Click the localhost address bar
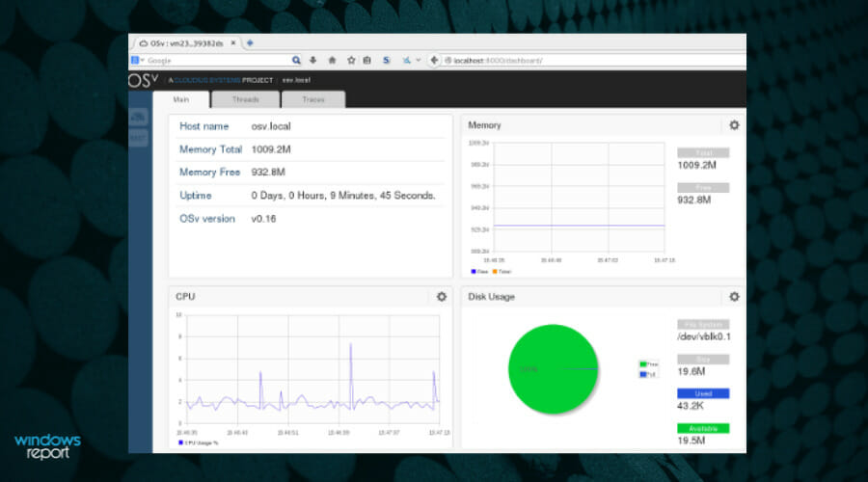Viewport: 868px width, 482px height. click(594, 61)
